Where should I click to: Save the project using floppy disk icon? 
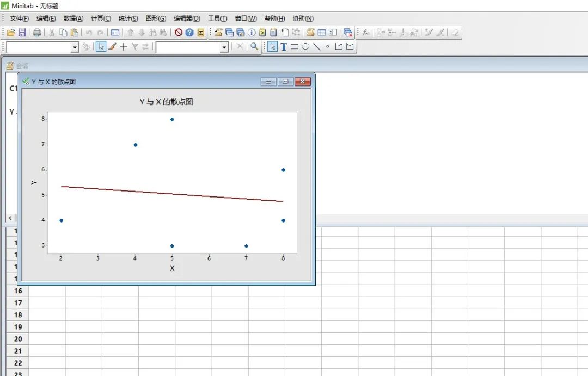coord(22,33)
